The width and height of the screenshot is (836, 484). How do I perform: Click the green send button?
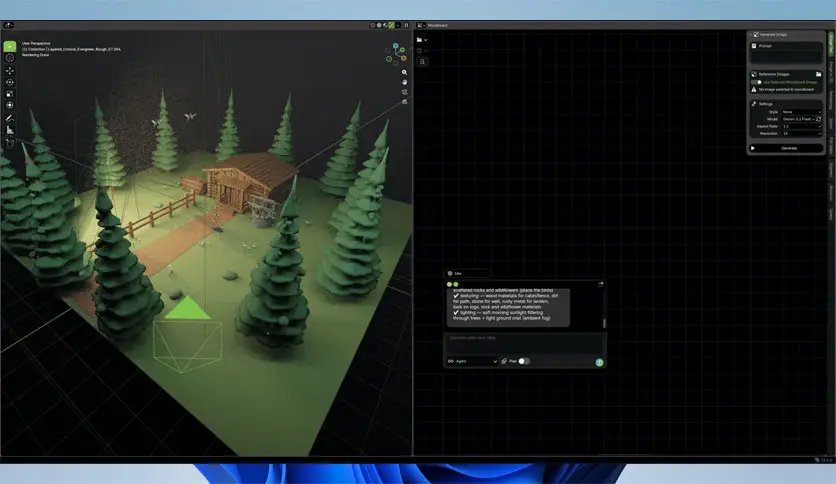(x=599, y=362)
